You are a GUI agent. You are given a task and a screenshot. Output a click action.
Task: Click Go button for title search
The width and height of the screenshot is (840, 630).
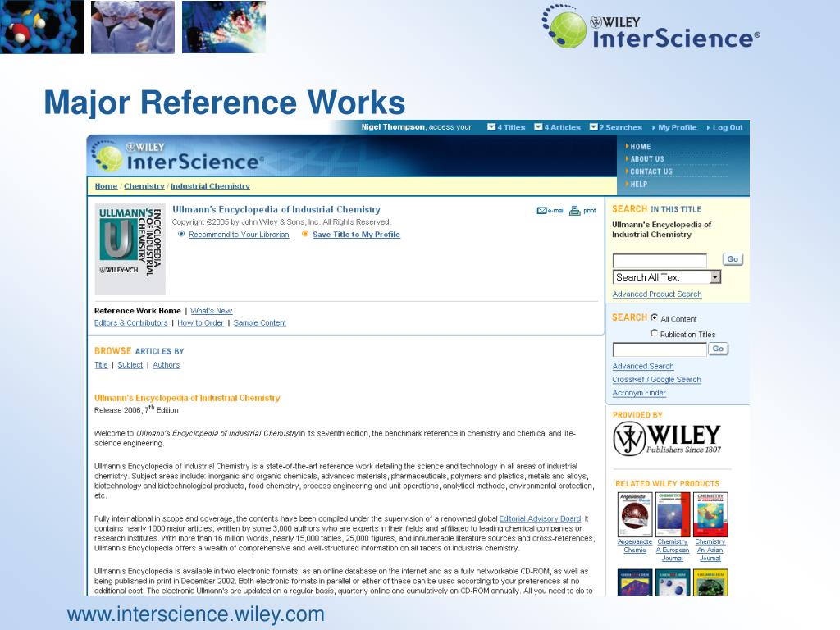tap(733, 259)
